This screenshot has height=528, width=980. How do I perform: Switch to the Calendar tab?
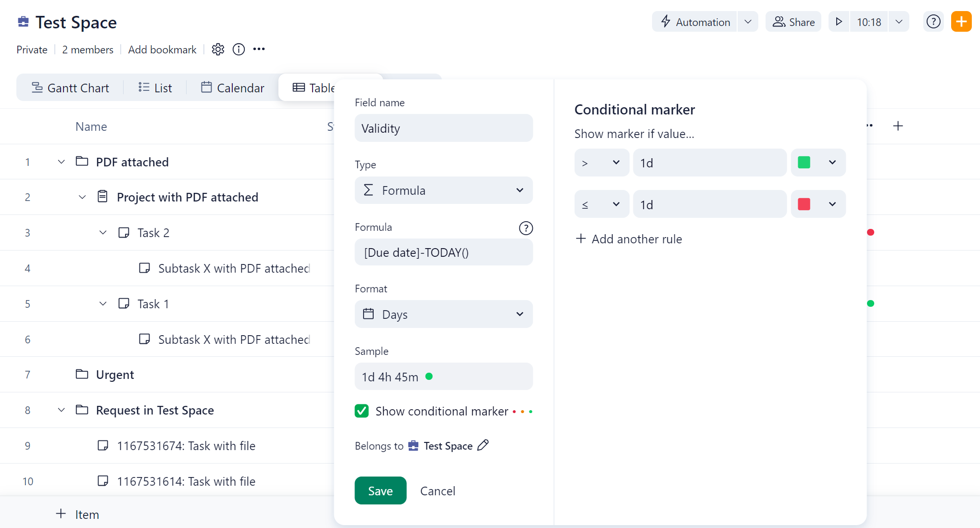(x=233, y=88)
